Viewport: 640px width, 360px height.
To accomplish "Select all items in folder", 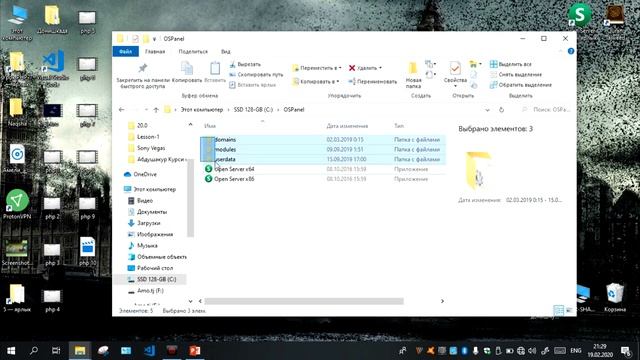I will [511, 64].
